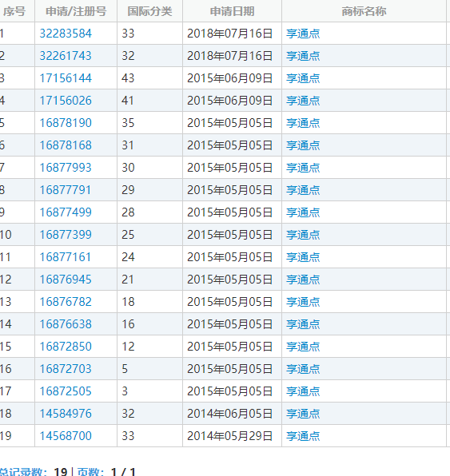Click 享通点 trademark name in row 1
450x476 pixels.
point(303,34)
